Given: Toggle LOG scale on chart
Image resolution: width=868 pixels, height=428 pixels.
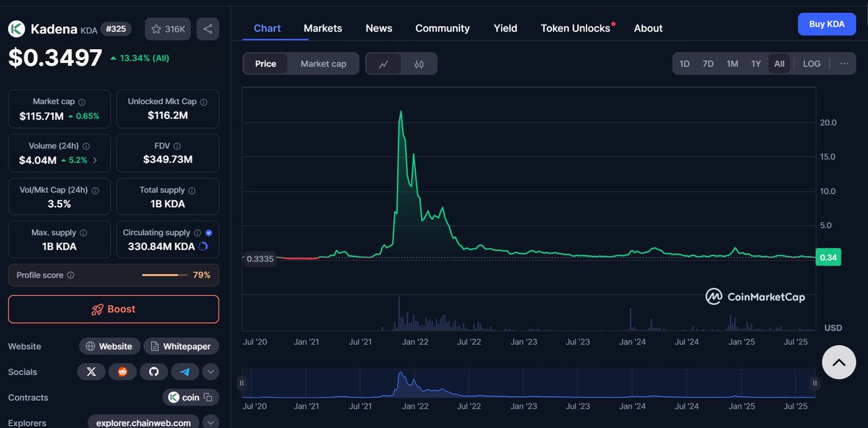Looking at the screenshot, I should [812, 64].
